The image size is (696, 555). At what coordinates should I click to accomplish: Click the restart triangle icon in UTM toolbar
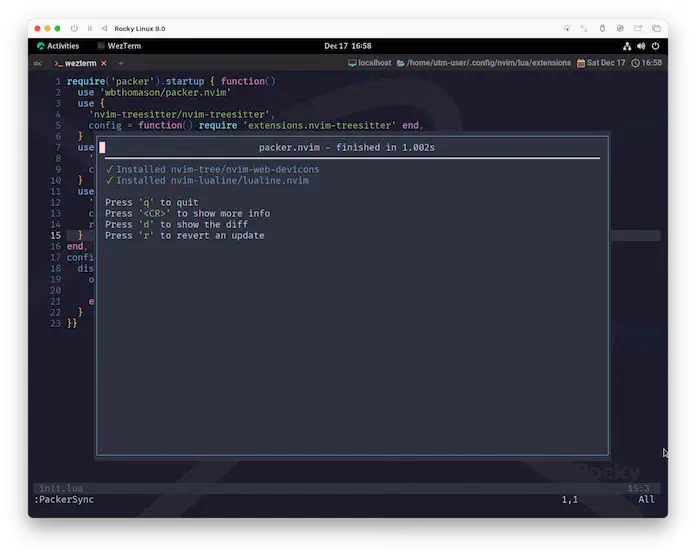click(104, 28)
